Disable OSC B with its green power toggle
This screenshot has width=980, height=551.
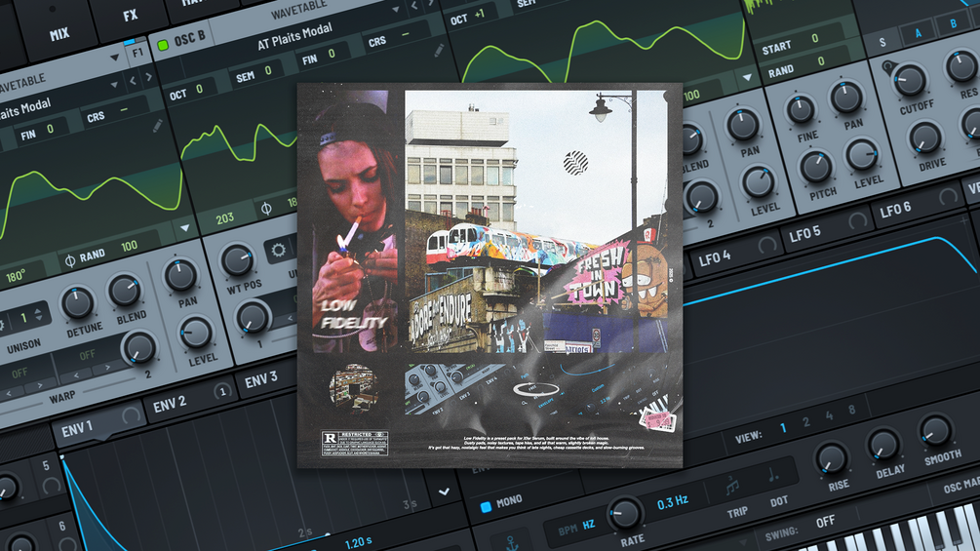(x=163, y=44)
